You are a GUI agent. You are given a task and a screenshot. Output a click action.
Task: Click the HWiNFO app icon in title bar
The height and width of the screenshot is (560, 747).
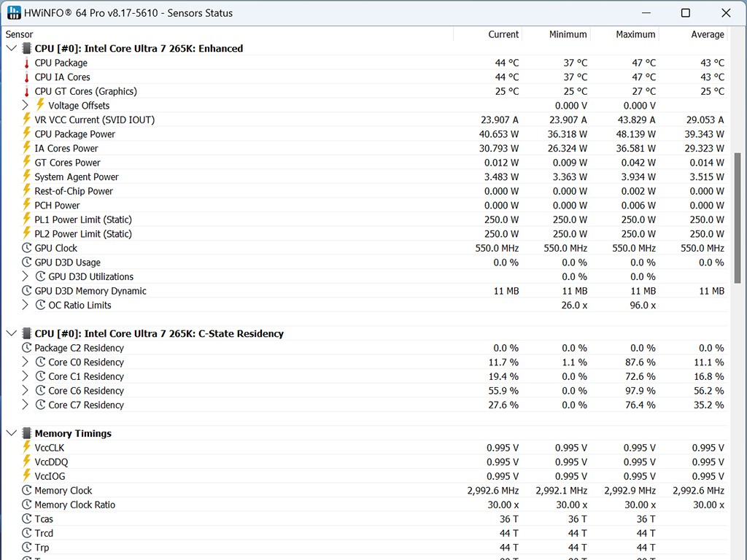(x=14, y=12)
